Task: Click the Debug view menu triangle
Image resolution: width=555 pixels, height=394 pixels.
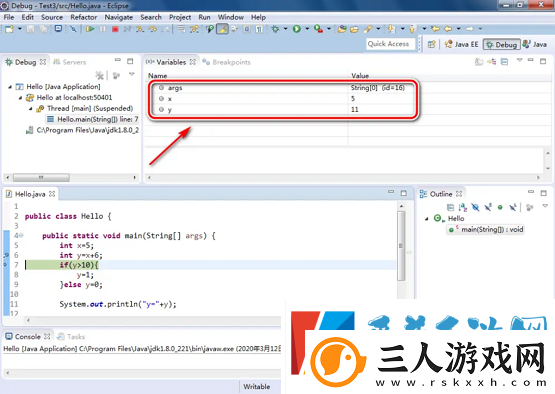Action: point(132,74)
